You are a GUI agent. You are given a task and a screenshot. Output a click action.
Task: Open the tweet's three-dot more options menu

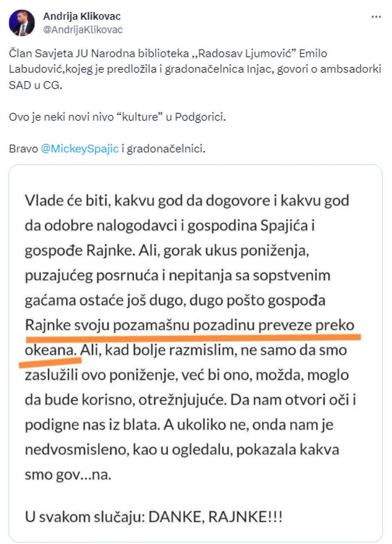click(376, 17)
